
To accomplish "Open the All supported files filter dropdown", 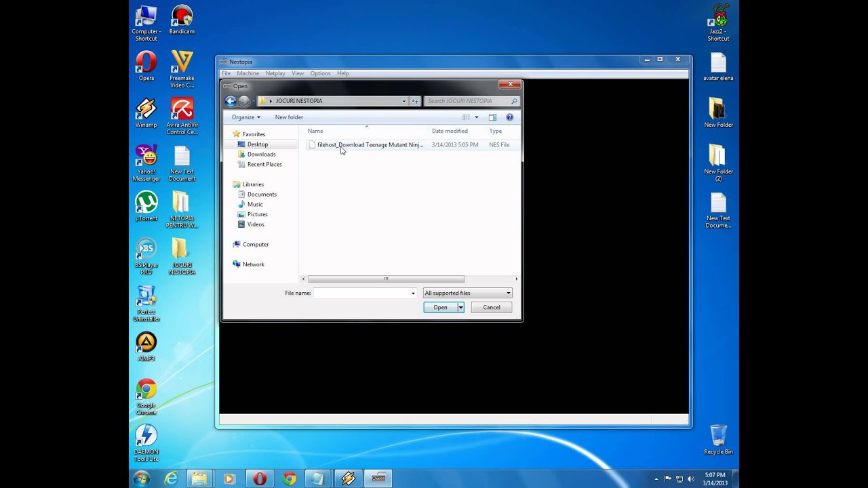I will [x=468, y=293].
